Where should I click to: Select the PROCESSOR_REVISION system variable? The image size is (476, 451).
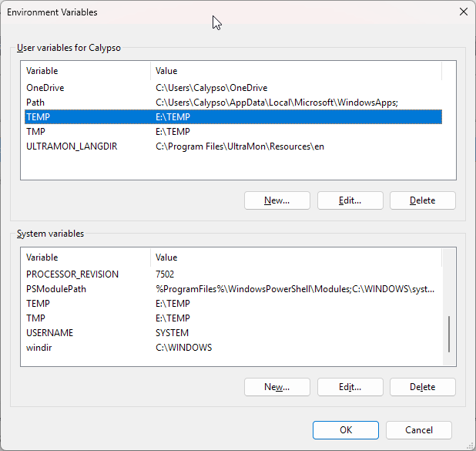coord(233,274)
